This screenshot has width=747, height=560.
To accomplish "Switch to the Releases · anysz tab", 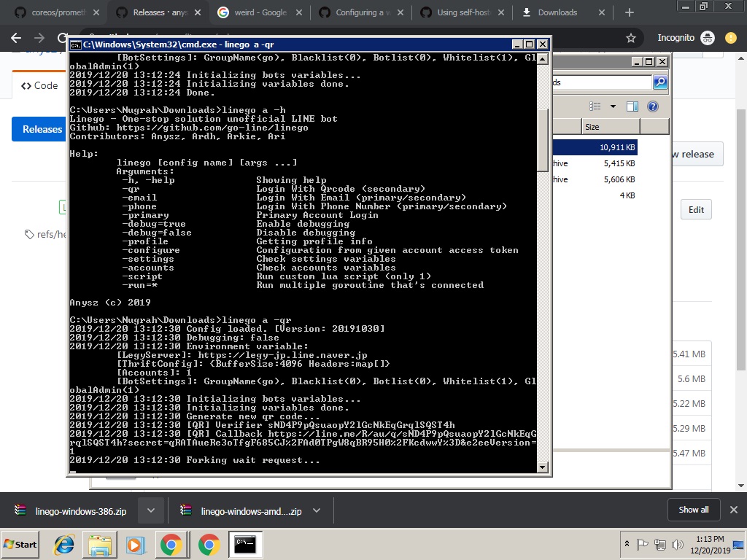I will click(160, 13).
